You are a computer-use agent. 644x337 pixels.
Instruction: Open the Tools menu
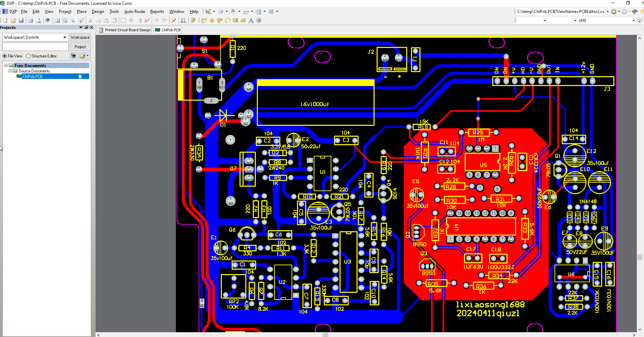pos(114,12)
